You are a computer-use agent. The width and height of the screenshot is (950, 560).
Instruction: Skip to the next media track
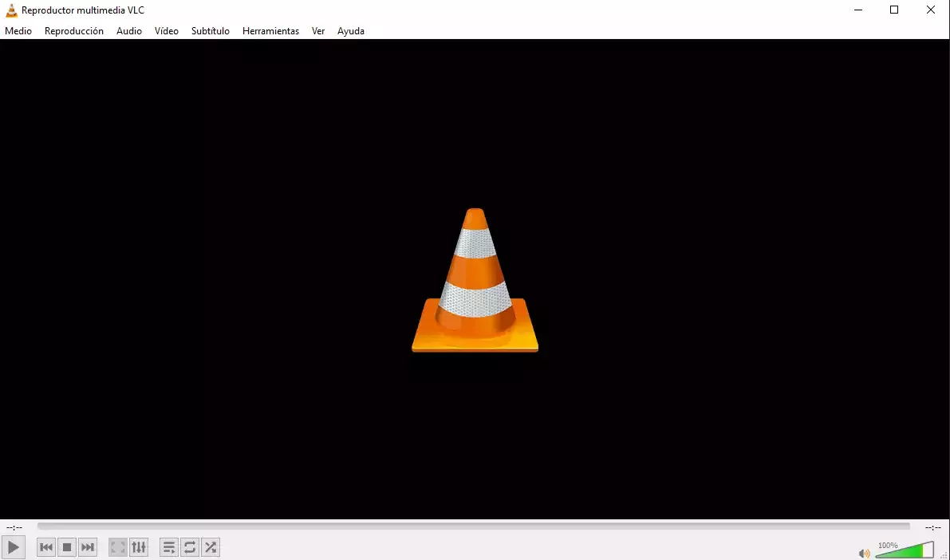[x=87, y=547]
